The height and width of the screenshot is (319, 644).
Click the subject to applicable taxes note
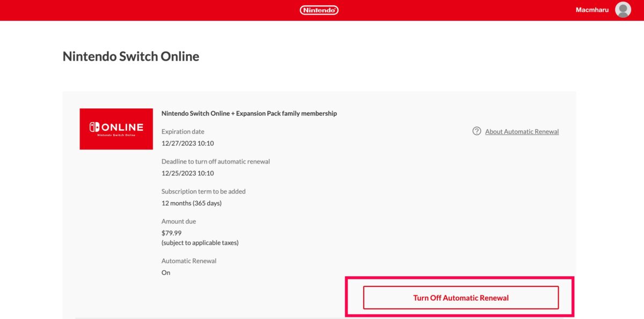pyautogui.click(x=200, y=243)
